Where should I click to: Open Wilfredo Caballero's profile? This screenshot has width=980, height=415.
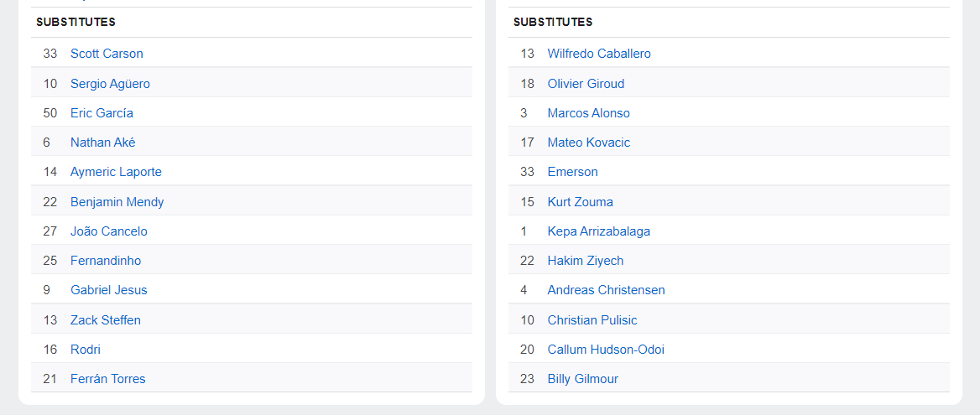point(599,54)
